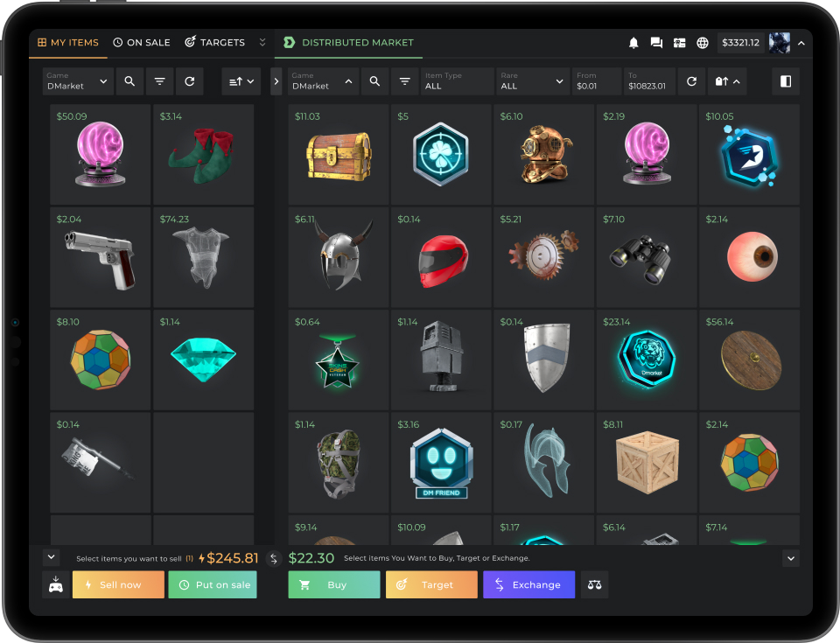Click the gamepad download icon

coord(55,584)
